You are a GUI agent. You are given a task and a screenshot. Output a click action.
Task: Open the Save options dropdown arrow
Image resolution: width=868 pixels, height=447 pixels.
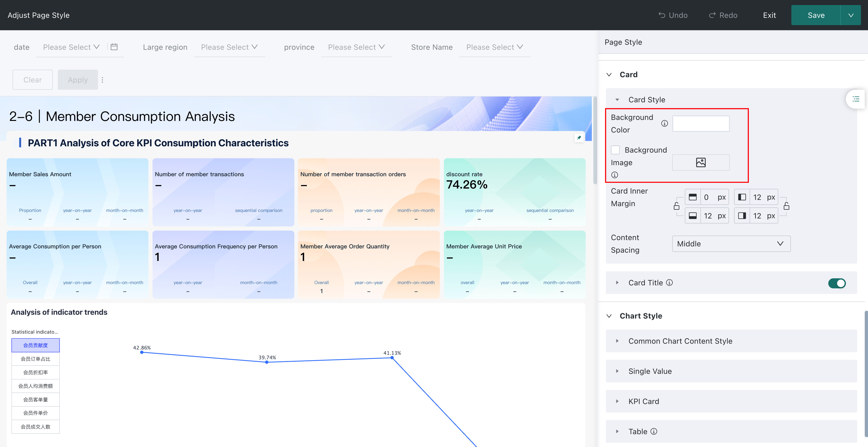click(851, 15)
